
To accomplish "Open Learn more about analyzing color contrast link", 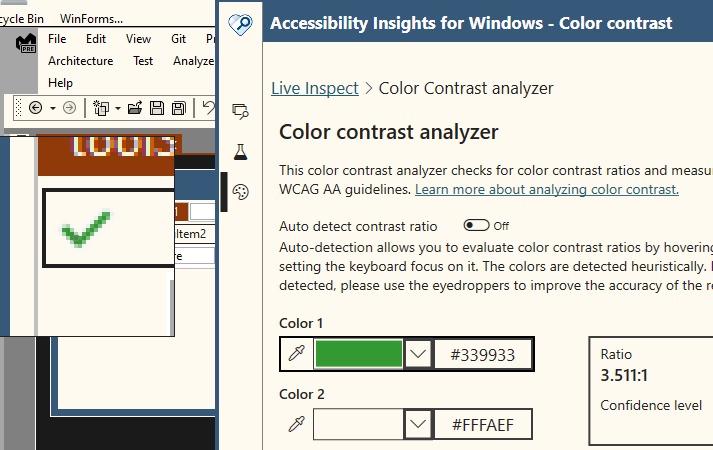I will point(547,189).
